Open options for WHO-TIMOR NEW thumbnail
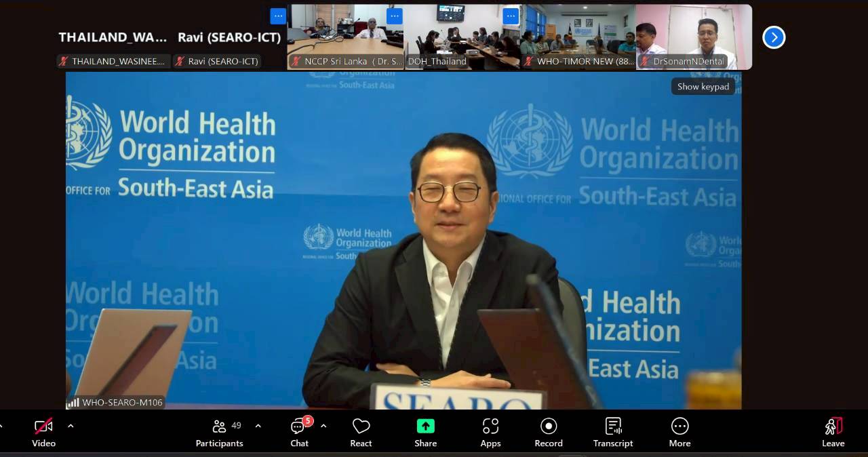The image size is (868, 457). pos(511,16)
